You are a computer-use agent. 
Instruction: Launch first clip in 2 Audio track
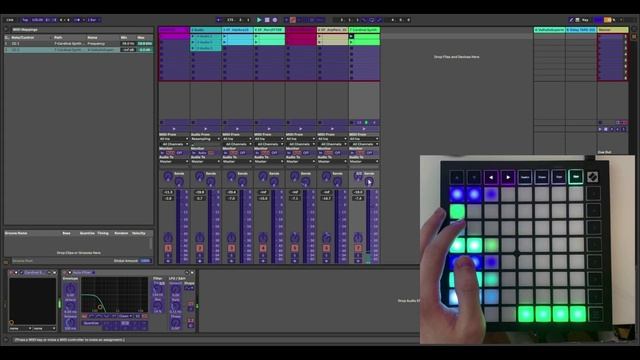click(x=193, y=36)
